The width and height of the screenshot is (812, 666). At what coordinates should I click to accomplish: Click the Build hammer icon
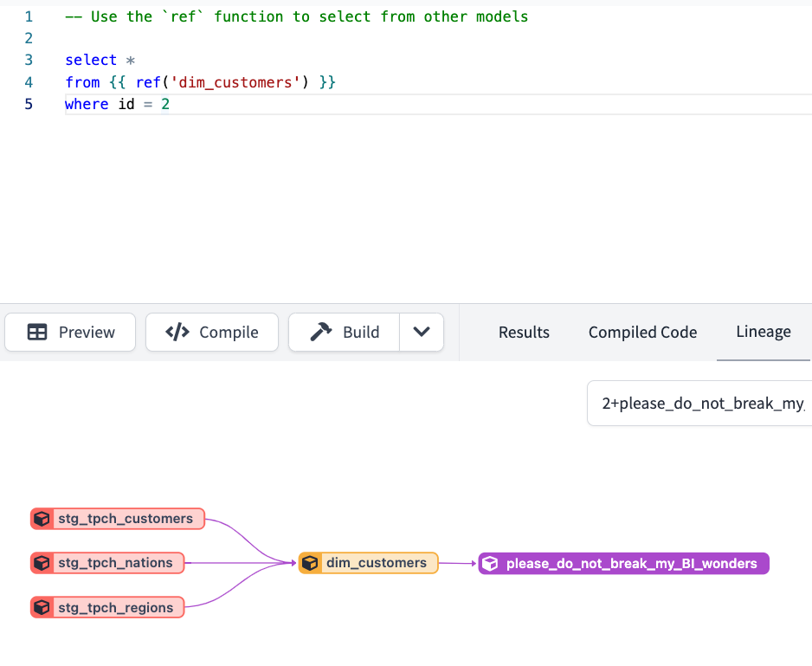321,332
